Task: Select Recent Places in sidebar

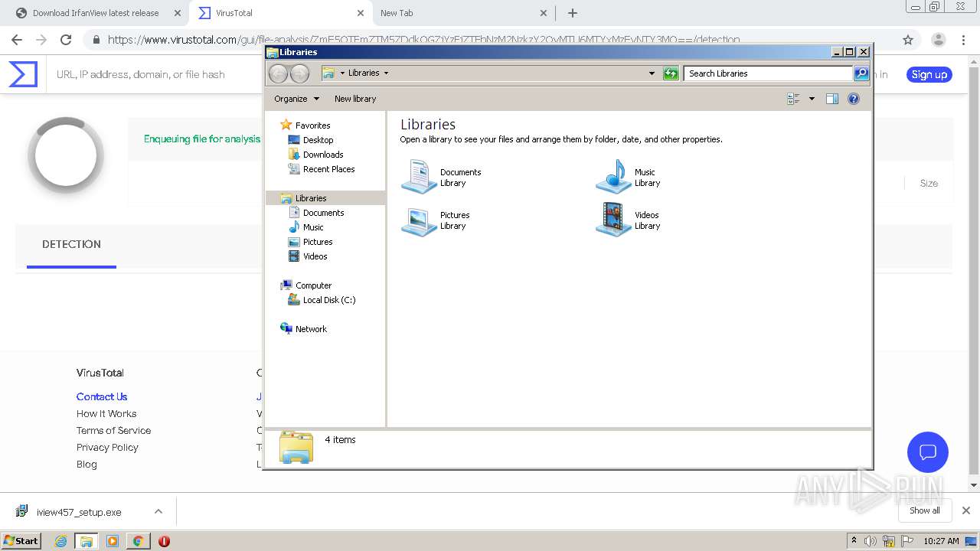Action: coord(328,169)
